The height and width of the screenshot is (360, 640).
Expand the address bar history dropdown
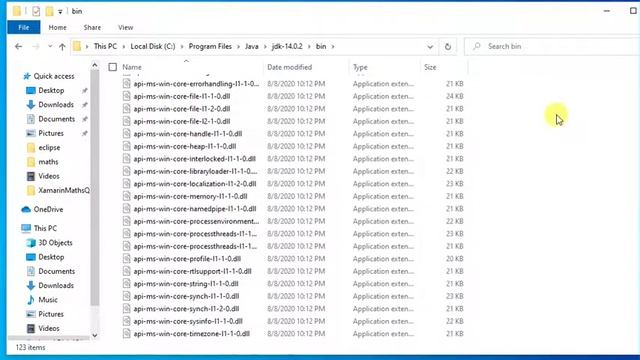tap(430, 47)
